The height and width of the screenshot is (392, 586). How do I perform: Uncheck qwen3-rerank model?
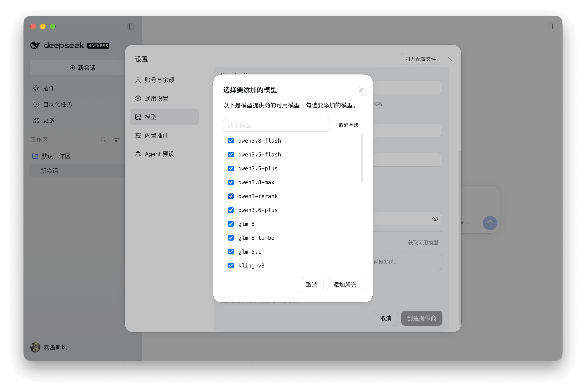[231, 196]
